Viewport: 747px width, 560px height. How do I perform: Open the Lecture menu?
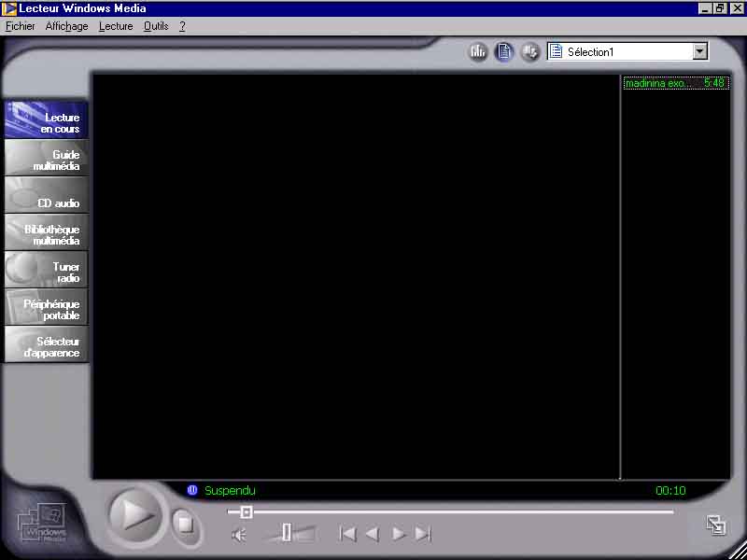click(116, 26)
